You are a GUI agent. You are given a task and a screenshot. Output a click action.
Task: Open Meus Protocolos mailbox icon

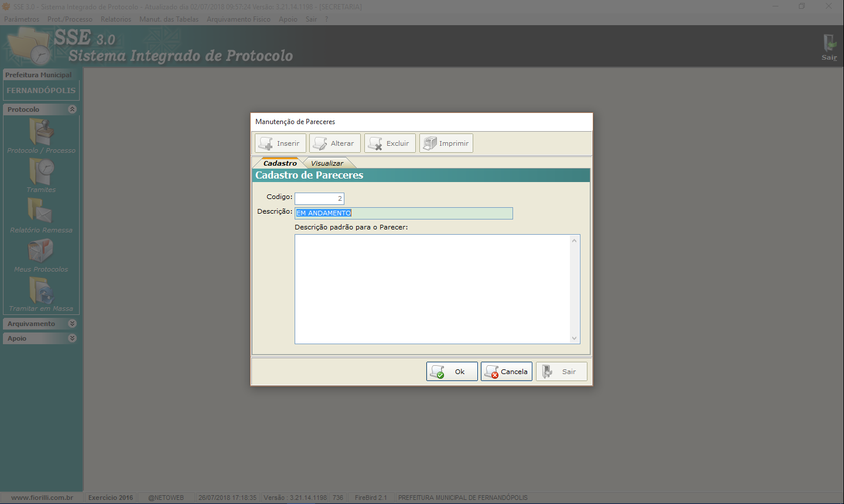point(41,251)
